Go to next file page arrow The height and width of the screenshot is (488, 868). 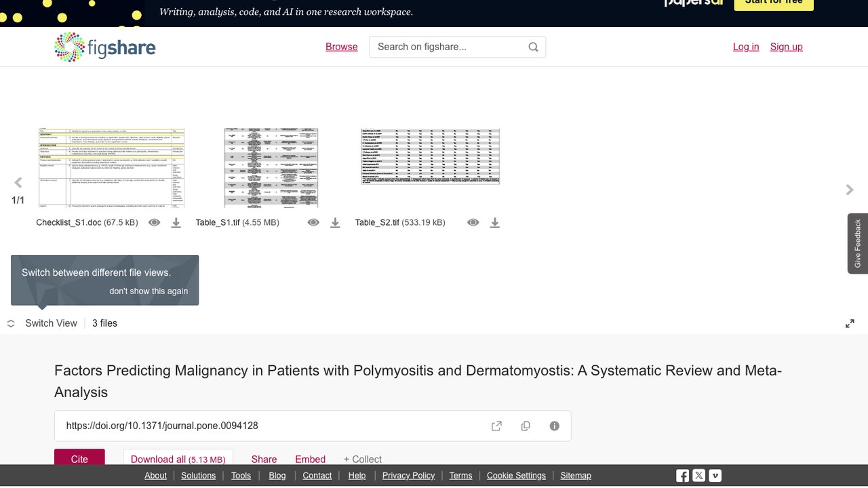coord(850,190)
